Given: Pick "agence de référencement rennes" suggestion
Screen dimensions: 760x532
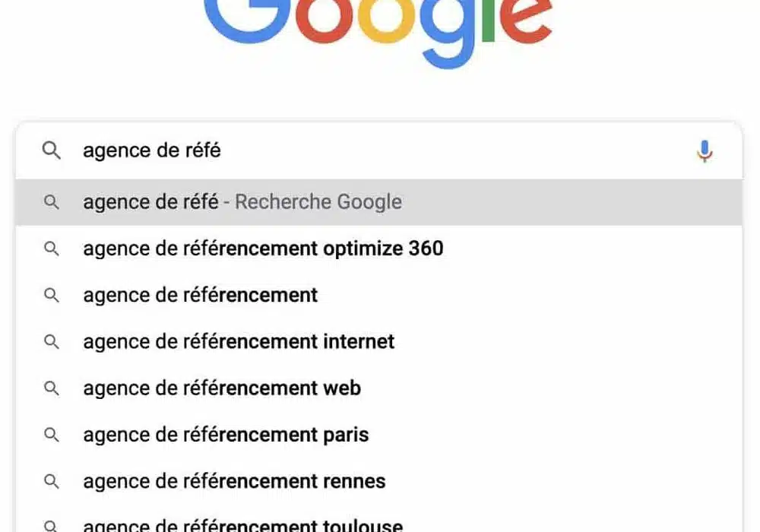Looking at the screenshot, I should coord(234,482).
